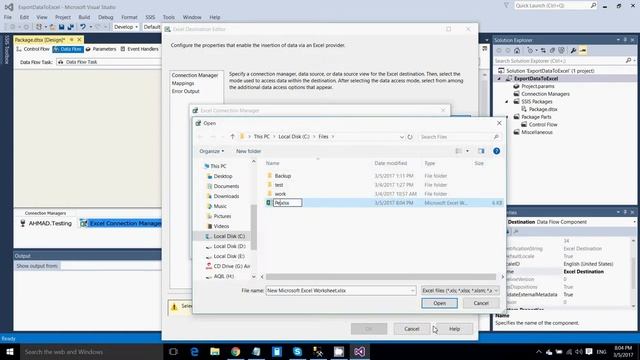
Task: Click Cancel in Excel Destination Editor
Action: pos(411,329)
